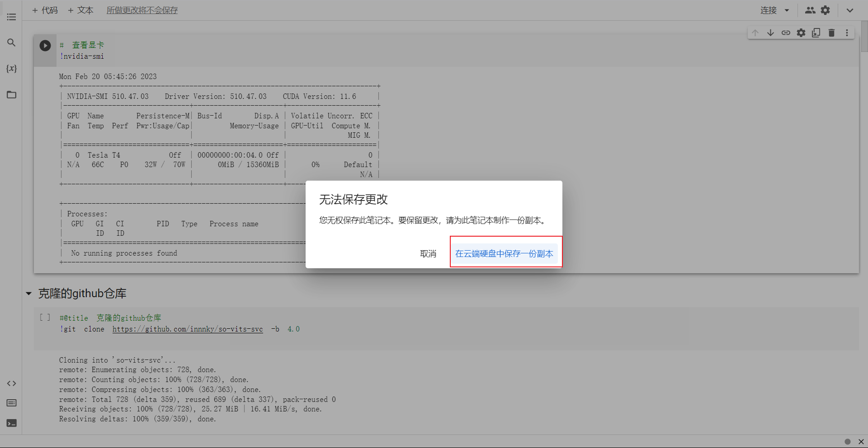Open the share people icon
This screenshot has width=868, height=448.
point(810,10)
